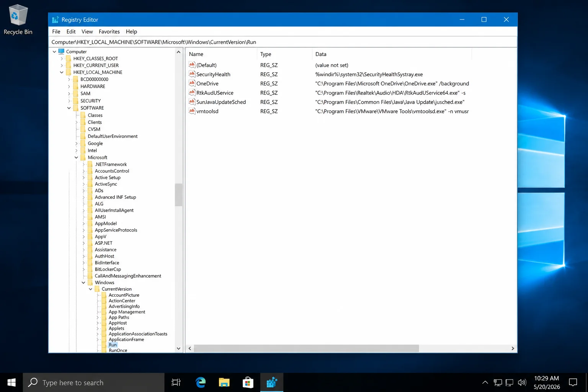The image size is (588, 392).
Task: Expand the HKEY_CURRENT_USER node
Action: pos(62,65)
